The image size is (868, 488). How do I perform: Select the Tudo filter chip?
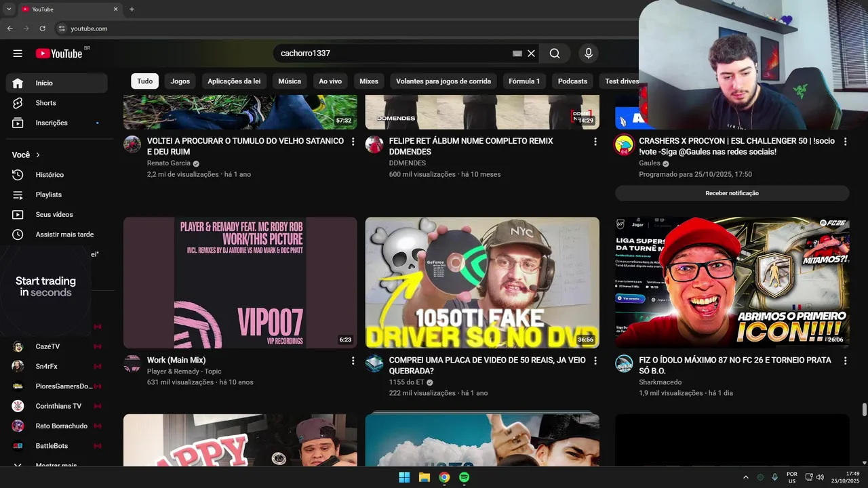click(145, 81)
